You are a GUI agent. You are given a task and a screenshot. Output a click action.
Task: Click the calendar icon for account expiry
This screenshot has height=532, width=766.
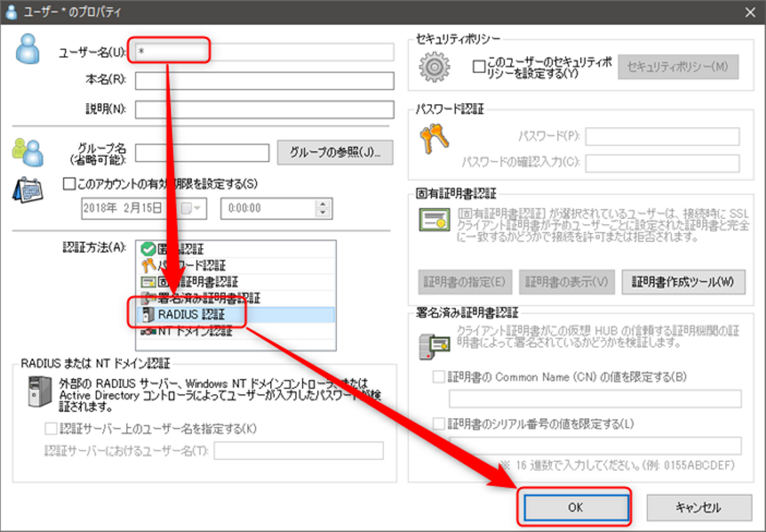[x=28, y=190]
